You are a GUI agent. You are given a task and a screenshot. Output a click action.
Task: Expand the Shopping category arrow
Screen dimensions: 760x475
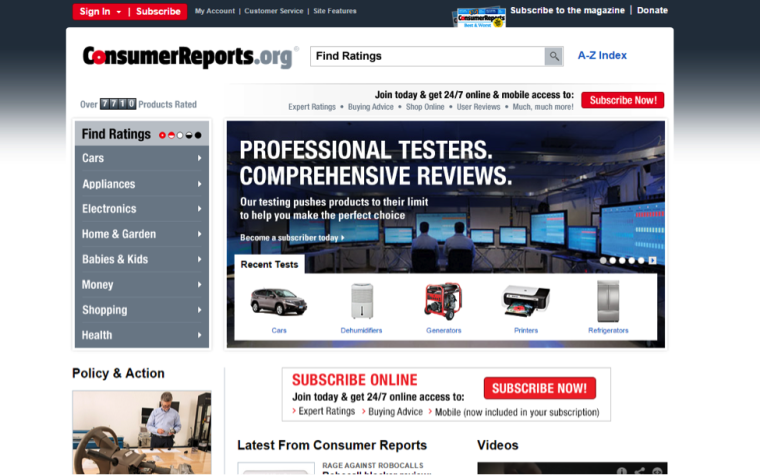click(x=199, y=310)
